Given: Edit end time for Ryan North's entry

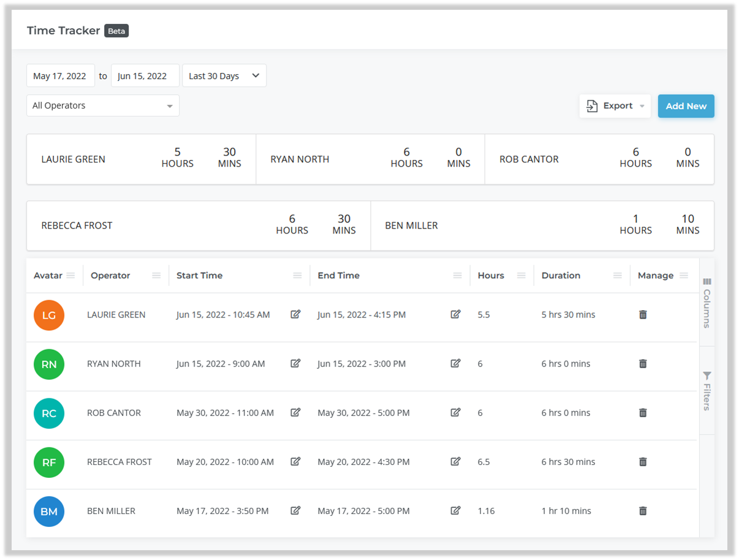Looking at the screenshot, I should 455,363.
